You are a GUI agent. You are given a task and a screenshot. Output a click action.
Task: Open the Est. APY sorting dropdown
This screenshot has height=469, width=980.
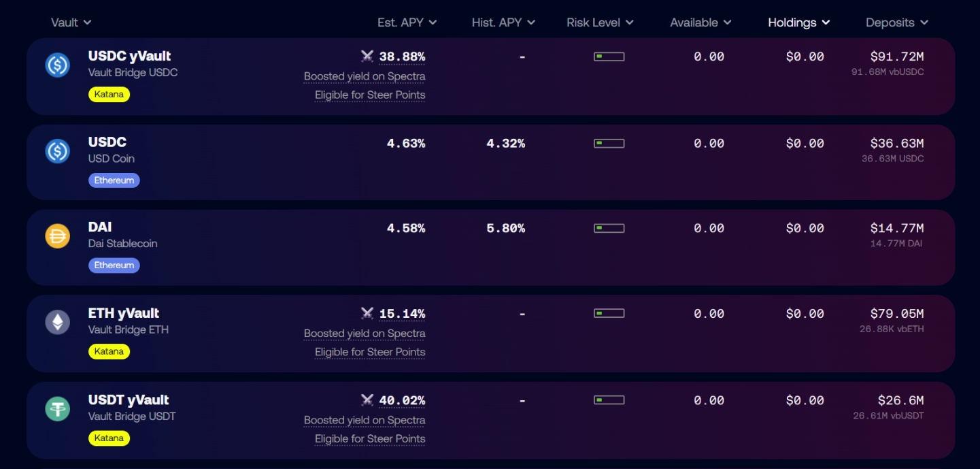[407, 22]
